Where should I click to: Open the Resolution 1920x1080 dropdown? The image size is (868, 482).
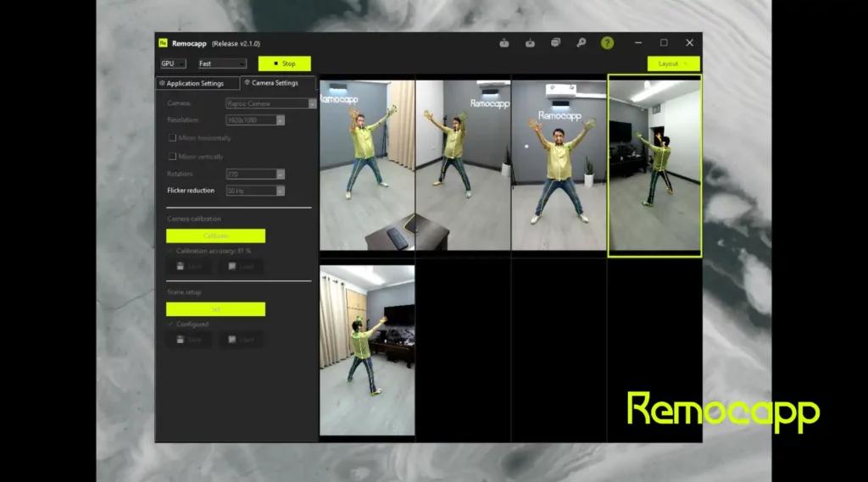(x=255, y=120)
